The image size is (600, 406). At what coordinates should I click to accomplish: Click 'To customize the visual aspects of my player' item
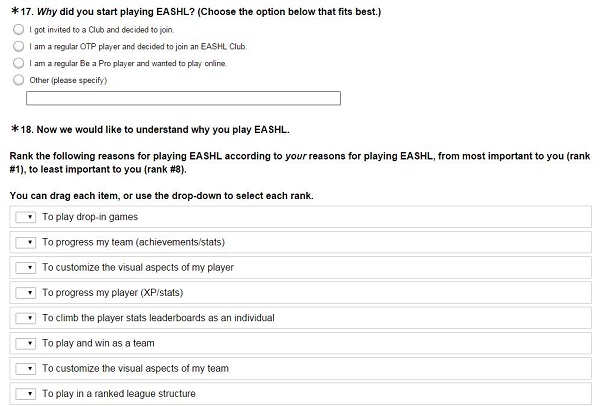point(300,267)
